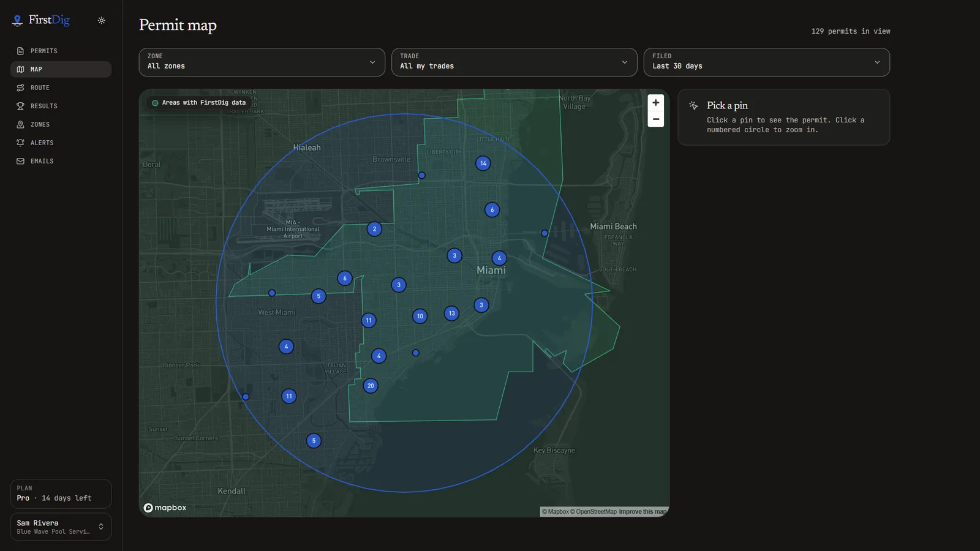Click the cluster numbered 5 near Sunset Corners
Image resolution: width=980 pixels, height=551 pixels.
[x=314, y=441]
